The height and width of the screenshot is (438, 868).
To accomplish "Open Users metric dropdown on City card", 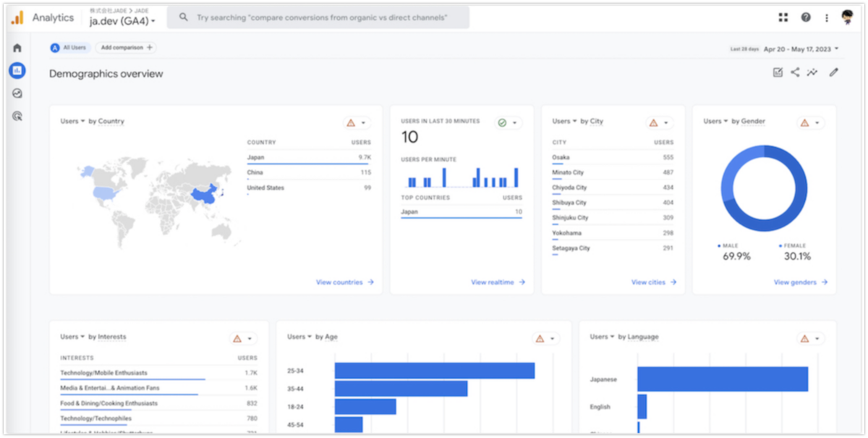I will point(565,121).
